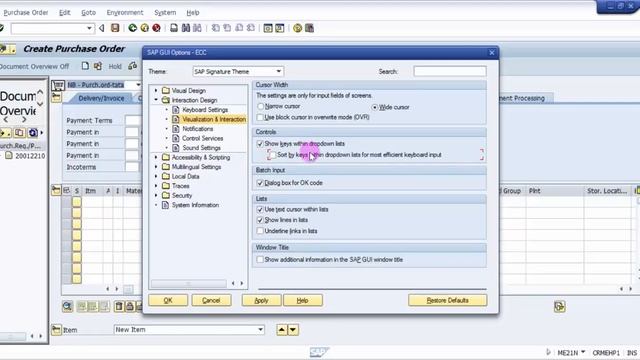Click the Help button in the dialog
The width and height of the screenshot is (640, 360).
coord(302,300)
